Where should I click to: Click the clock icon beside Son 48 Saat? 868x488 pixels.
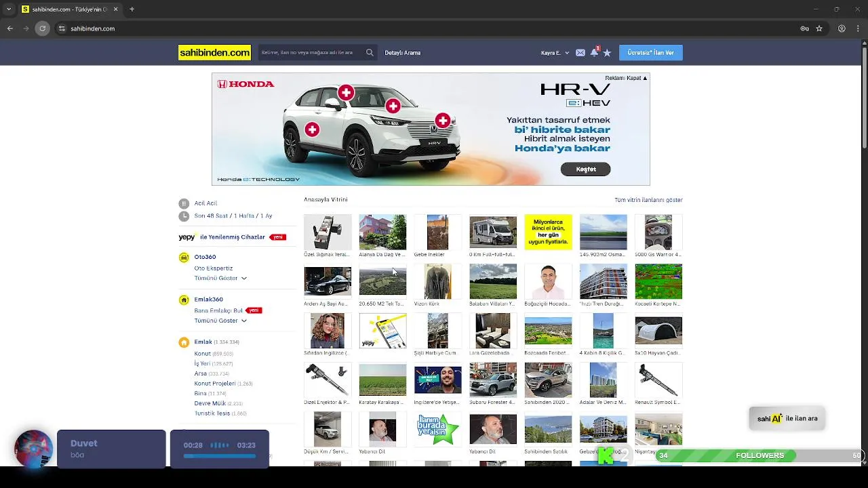tap(184, 216)
